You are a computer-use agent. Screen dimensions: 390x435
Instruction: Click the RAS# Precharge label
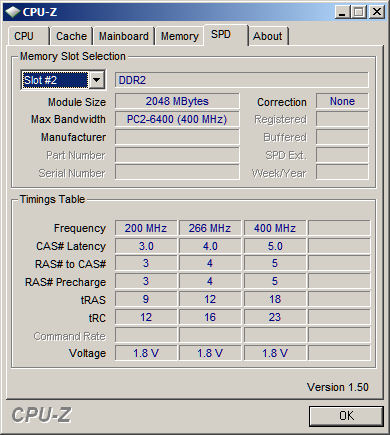tap(66, 282)
